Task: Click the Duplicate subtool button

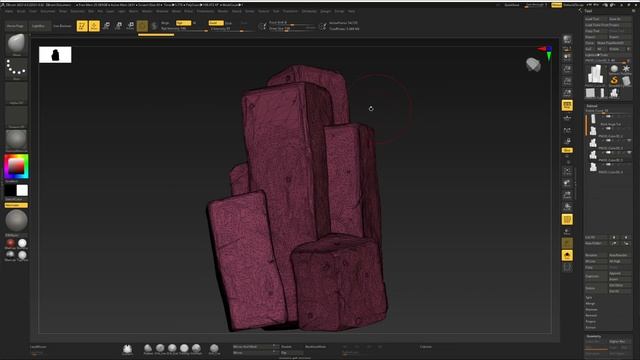Action: click(596, 276)
